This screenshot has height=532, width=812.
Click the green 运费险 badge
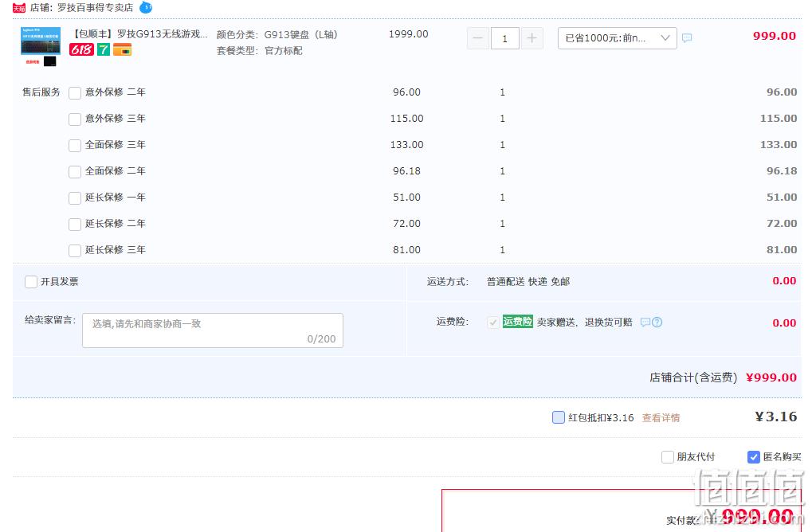[517, 322]
